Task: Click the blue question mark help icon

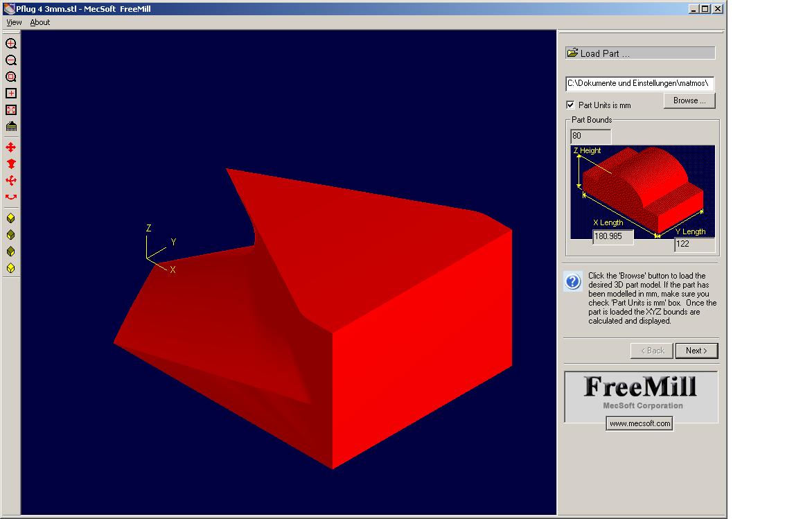Action: [x=573, y=281]
